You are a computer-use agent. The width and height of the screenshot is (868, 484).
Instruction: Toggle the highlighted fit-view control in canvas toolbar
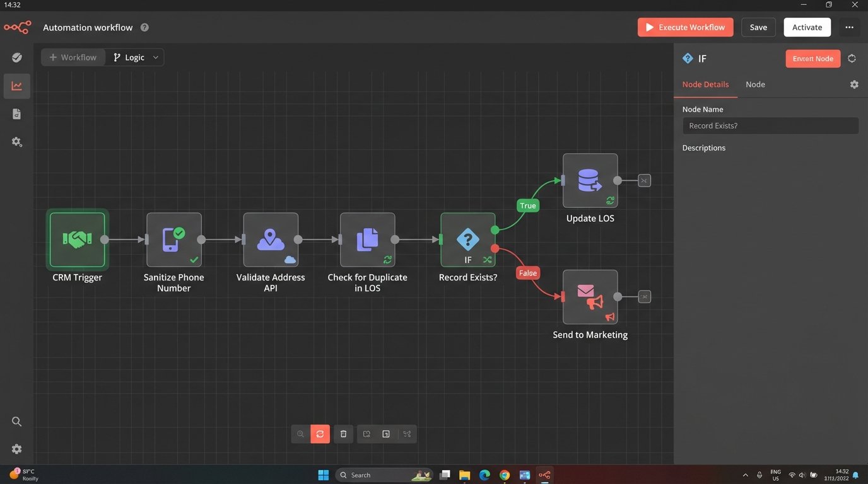pyautogui.click(x=320, y=434)
